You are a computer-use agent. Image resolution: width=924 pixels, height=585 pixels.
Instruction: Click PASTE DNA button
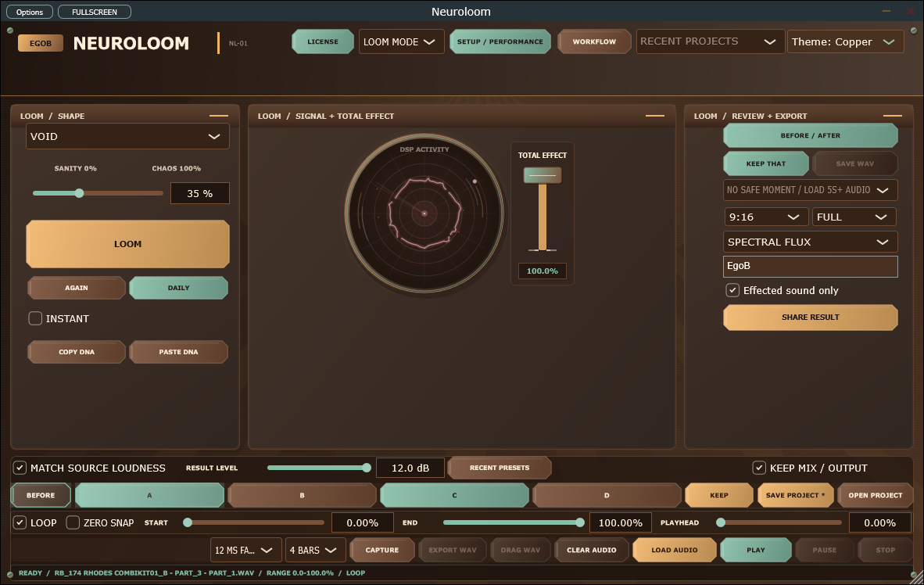(178, 352)
